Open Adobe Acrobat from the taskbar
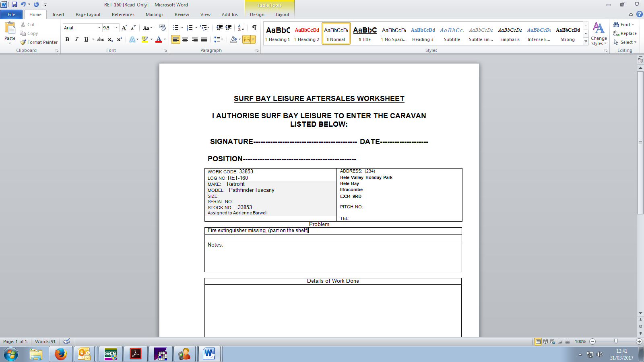 (x=135, y=354)
